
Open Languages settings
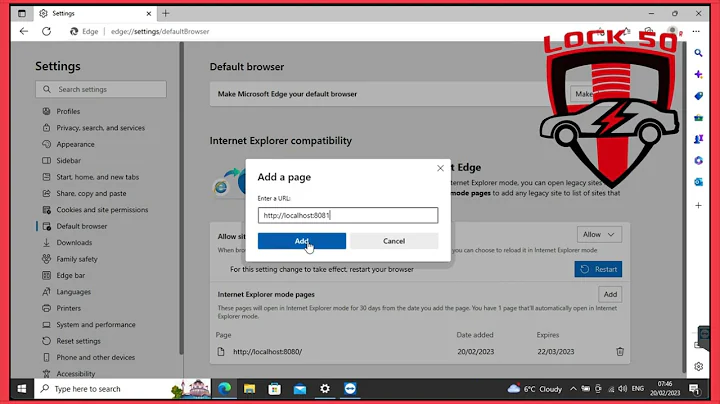(x=73, y=292)
